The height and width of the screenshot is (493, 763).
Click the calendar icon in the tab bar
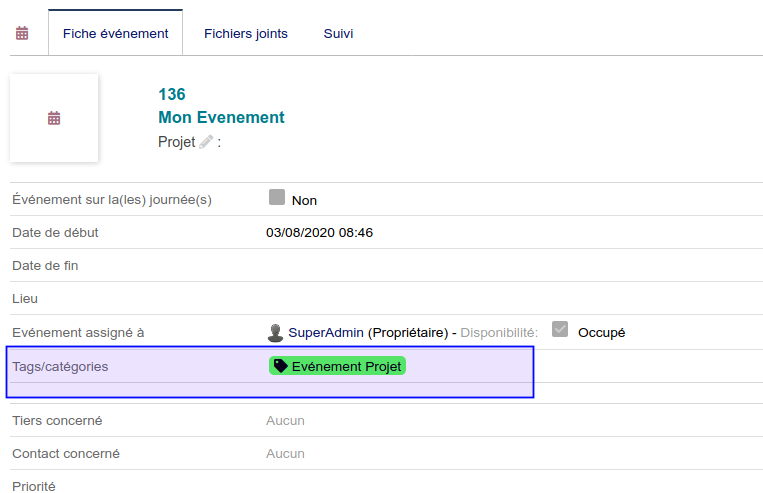coord(22,33)
